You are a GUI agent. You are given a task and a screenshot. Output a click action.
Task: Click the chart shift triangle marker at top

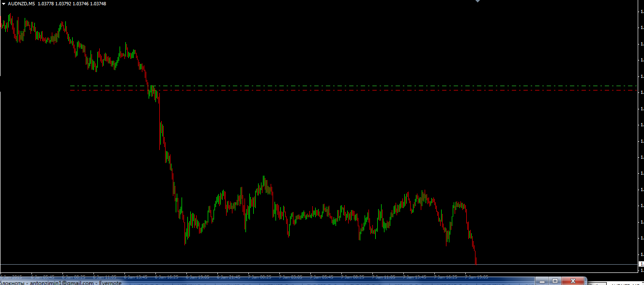[x=477, y=1]
